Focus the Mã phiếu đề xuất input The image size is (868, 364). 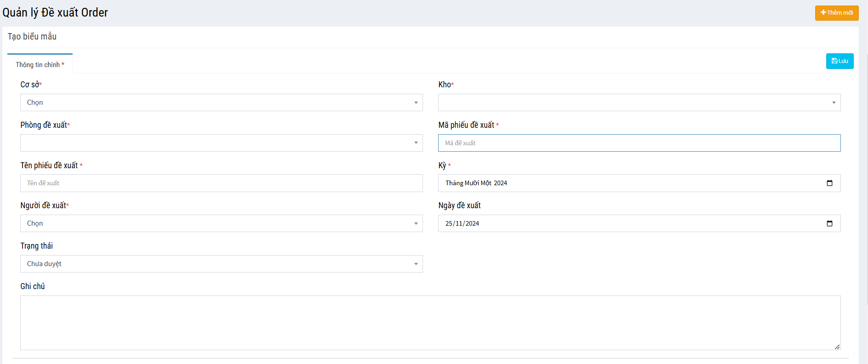[x=639, y=143]
